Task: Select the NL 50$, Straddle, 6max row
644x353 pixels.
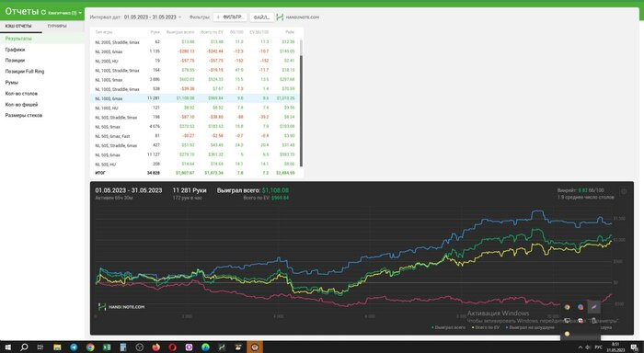Action: click(195, 145)
